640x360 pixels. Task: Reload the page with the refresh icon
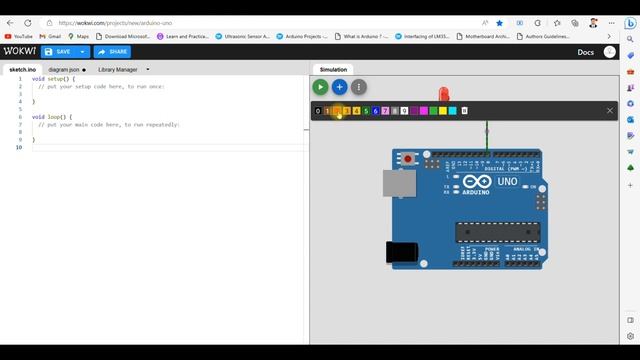point(28,23)
